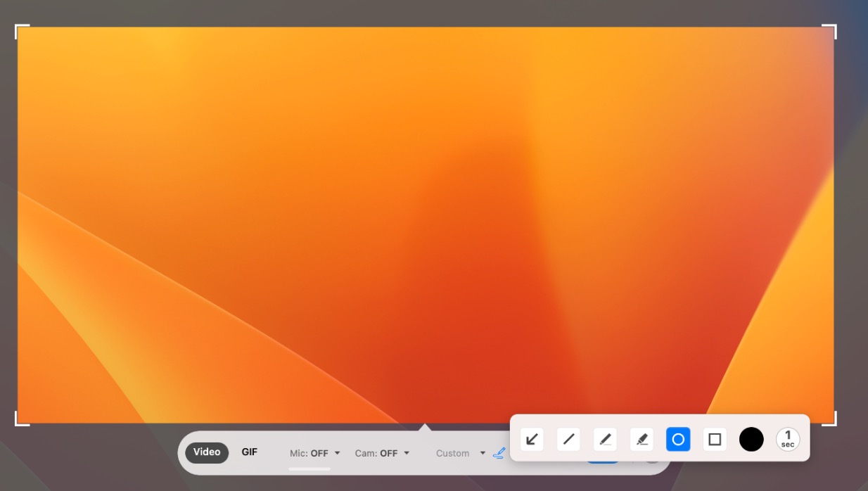Click the top-right selection corner handle
868x491 pixels.
829,31
